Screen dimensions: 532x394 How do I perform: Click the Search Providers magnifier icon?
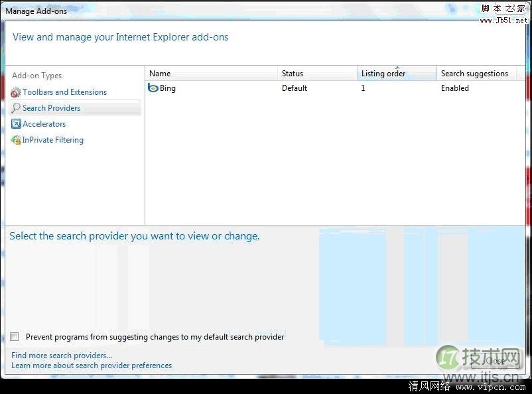(x=16, y=107)
